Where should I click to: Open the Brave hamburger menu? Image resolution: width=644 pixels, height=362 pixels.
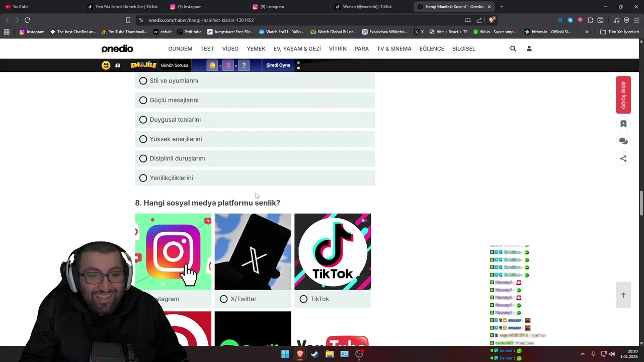coord(636,20)
